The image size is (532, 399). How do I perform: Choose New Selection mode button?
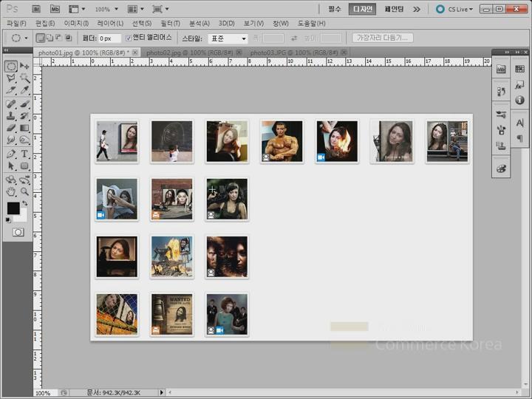[x=41, y=38]
